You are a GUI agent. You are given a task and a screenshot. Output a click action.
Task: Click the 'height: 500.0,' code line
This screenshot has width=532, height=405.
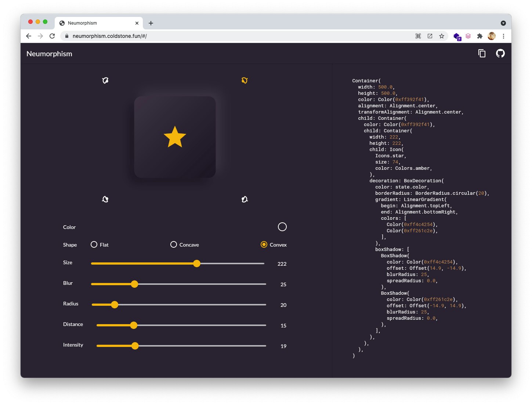[378, 93]
